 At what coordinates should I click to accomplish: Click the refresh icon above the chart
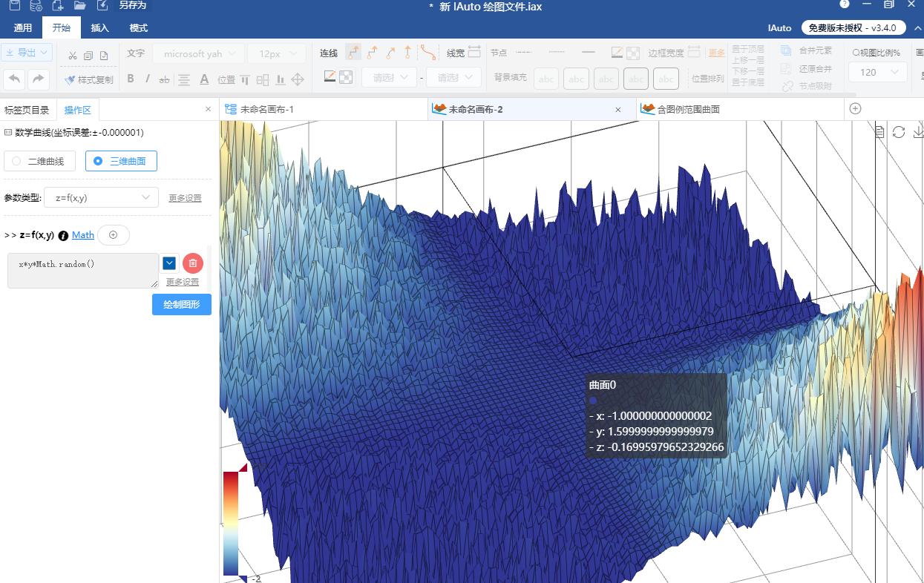point(899,132)
